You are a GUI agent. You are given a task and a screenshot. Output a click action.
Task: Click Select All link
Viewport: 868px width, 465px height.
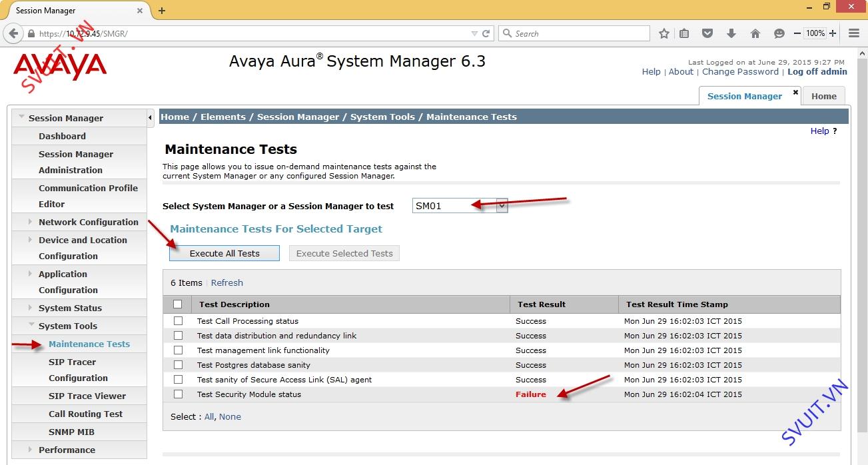tap(209, 416)
